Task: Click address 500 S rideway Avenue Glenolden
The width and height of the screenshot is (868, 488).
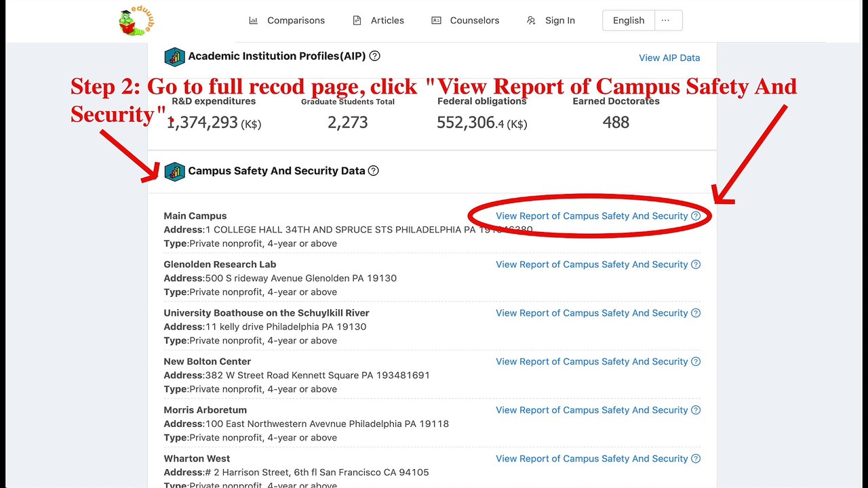Action: 280,278
